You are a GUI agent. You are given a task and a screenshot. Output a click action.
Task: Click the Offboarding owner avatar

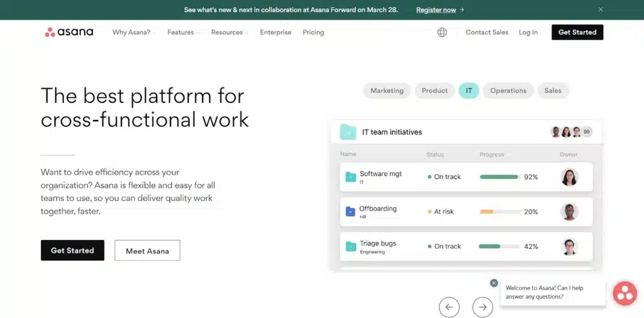[569, 212]
